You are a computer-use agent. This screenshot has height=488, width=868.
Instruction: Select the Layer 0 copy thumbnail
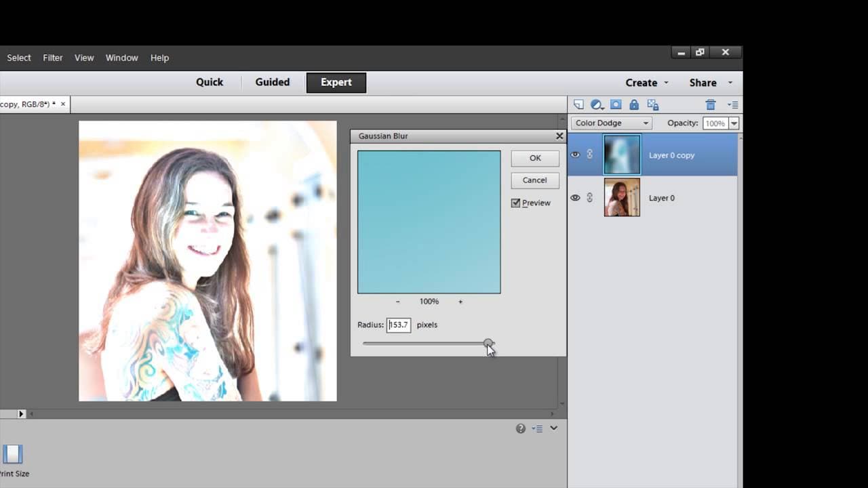pyautogui.click(x=622, y=155)
